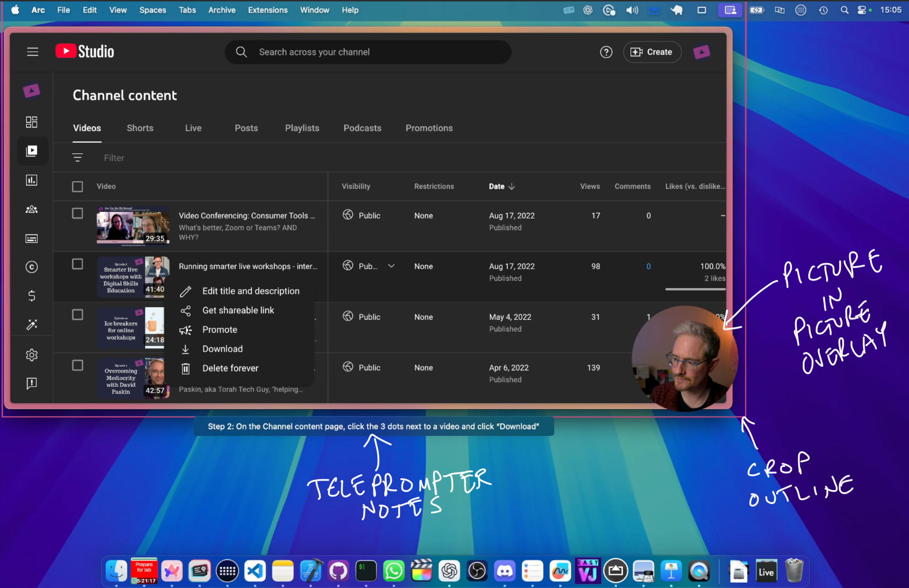Tick the select-all videos checkbox in header

click(78, 187)
